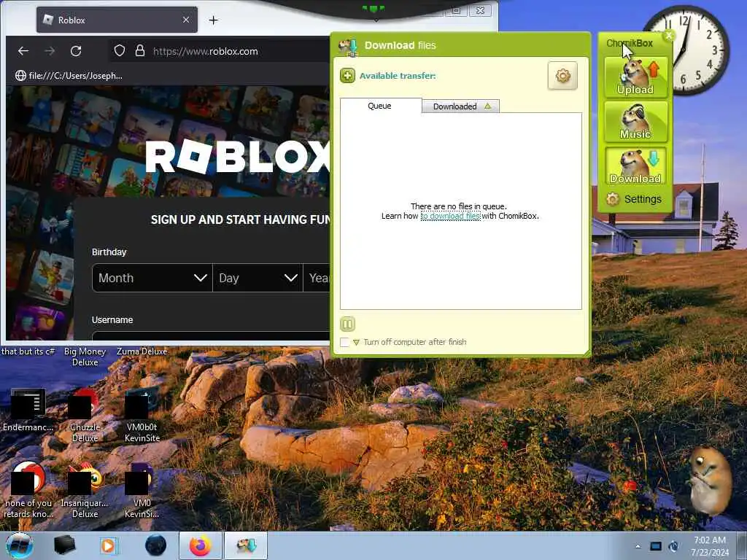This screenshot has width=747, height=560.
Task: Open the ChomikBox Download section
Action: pos(635,166)
